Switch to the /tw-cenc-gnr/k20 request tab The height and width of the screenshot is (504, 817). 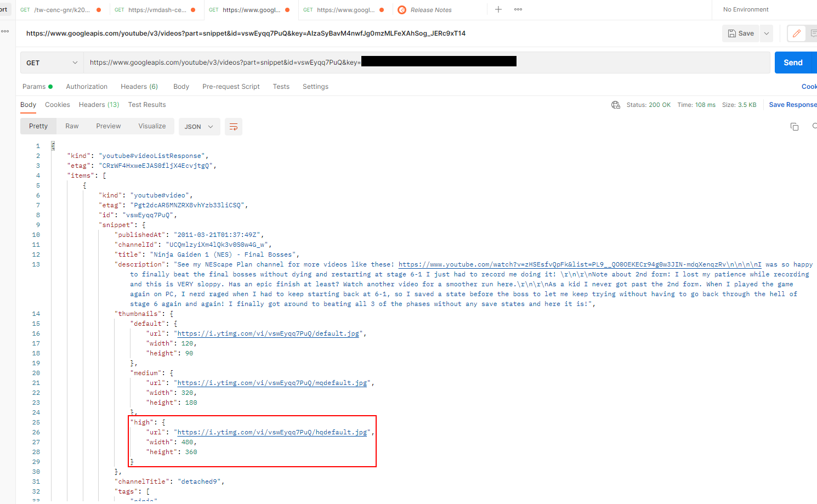61,10
